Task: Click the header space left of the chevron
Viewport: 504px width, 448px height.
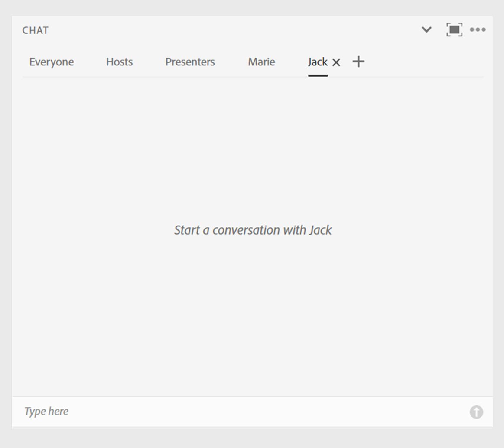Action: point(260,30)
